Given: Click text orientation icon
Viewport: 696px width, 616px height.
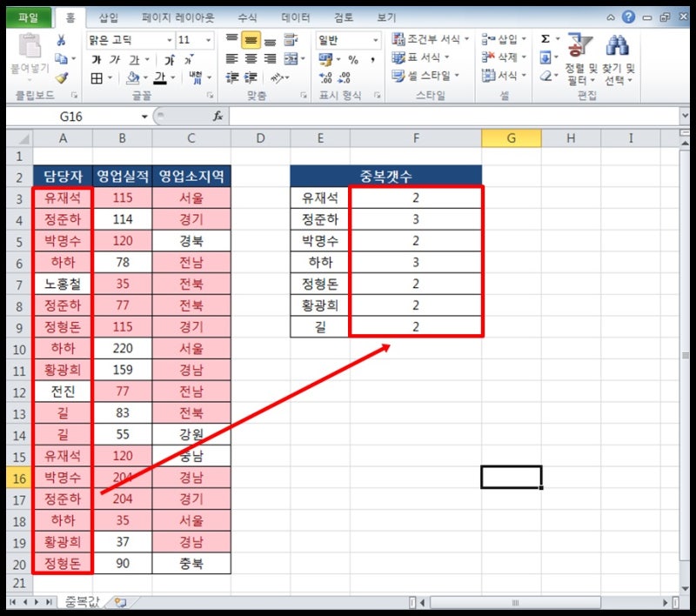Looking at the screenshot, I should 278,78.
